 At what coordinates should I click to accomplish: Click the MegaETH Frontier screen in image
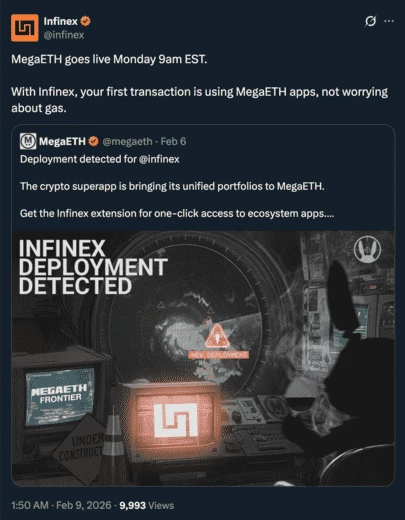(x=60, y=396)
